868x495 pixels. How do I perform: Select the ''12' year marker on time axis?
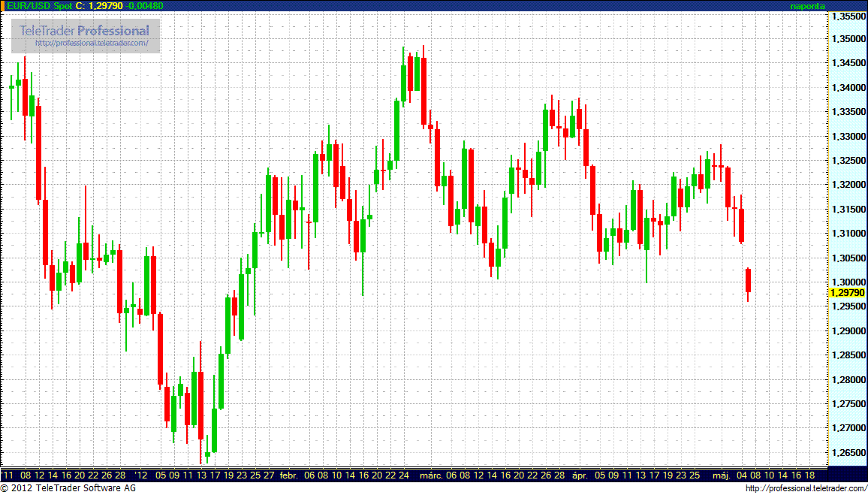pos(142,475)
